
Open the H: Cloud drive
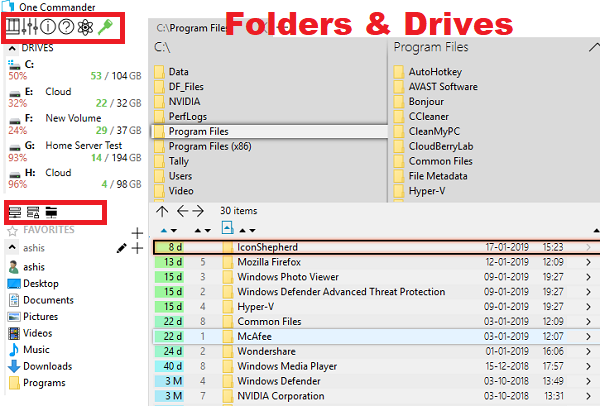75,178
